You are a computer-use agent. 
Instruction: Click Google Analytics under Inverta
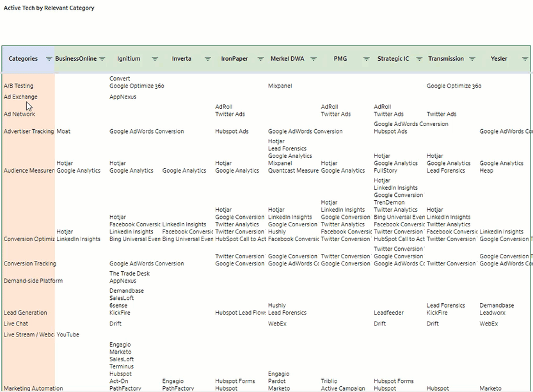coord(184,171)
